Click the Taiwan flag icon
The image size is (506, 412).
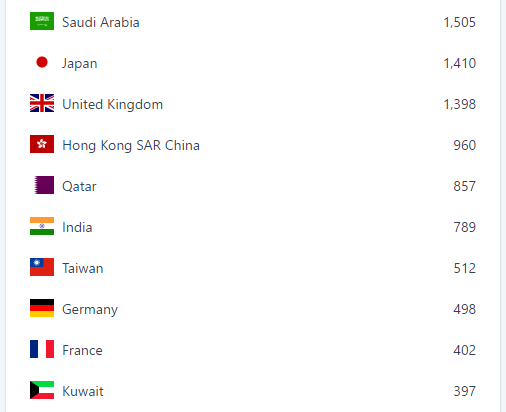pos(42,267)
